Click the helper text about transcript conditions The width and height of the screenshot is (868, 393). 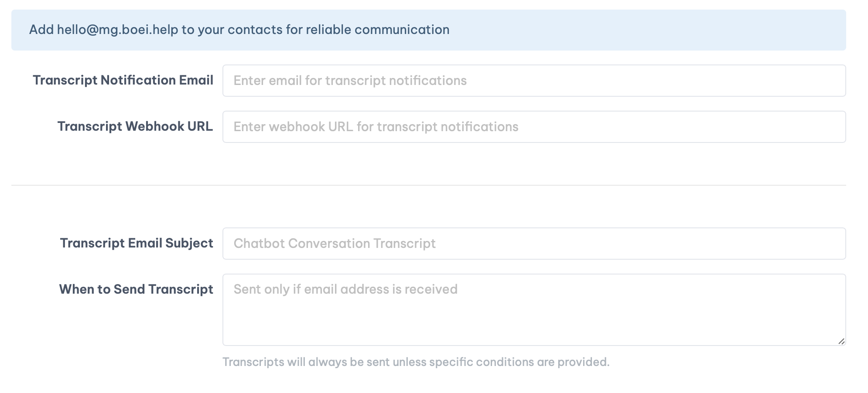pos(416,362)
